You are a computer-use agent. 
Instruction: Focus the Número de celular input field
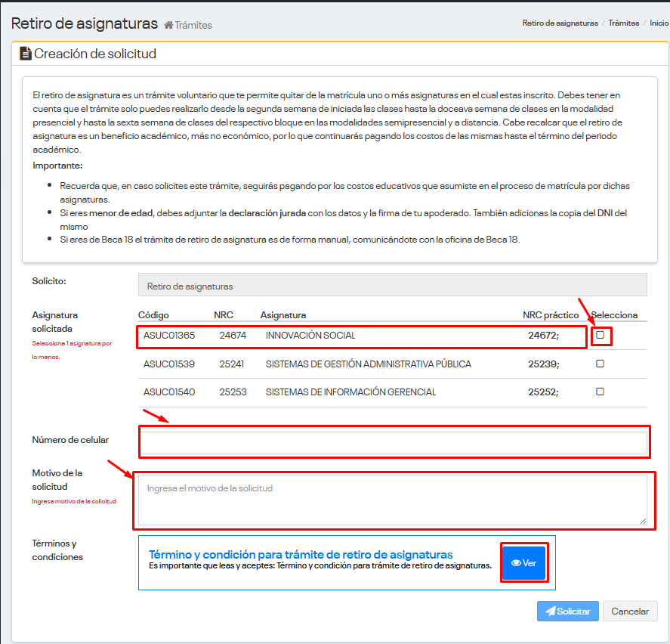pyautogui.click(x=393, y=442)
